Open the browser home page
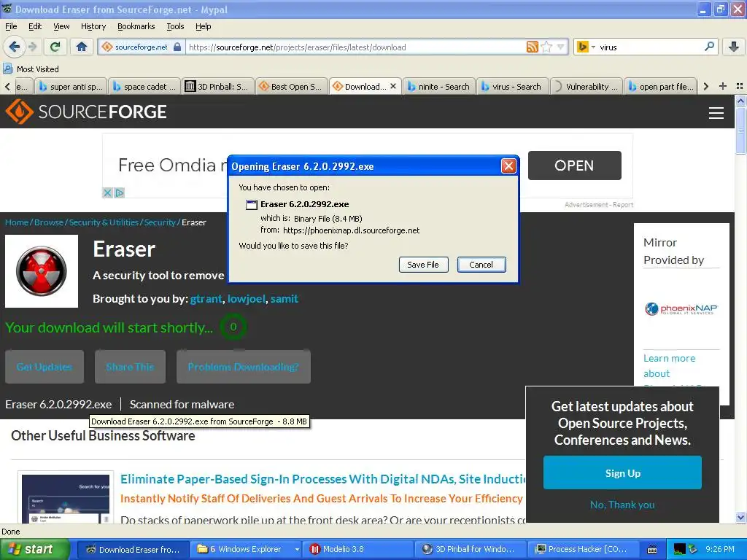The height and width of the screenshot is (560, 747). [82, 47]
